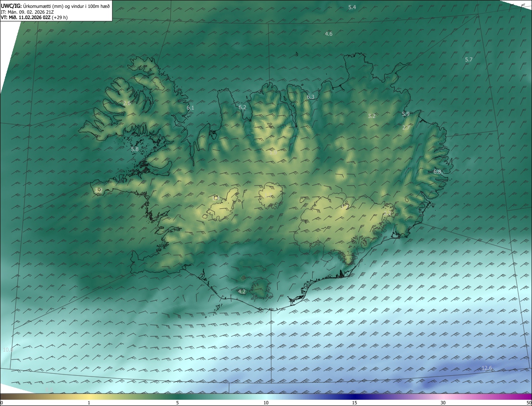Image resolution: width=532 pixels, height=406 pixels.
Task: Click the 5.4 value label on the map
Action: pos(352,7)
